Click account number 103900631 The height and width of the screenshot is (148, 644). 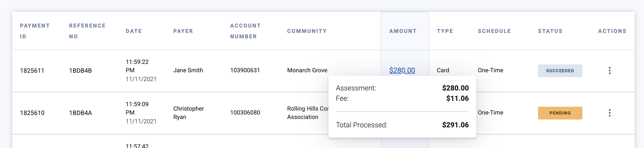(245, 70)
